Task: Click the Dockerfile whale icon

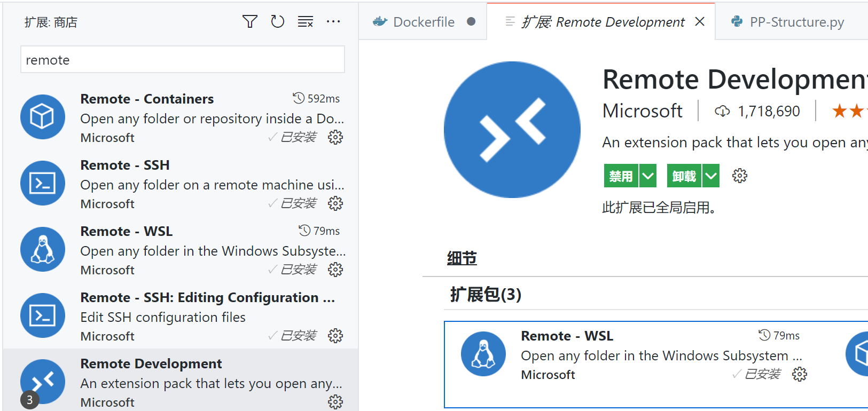Action: (x=380, y=22)
